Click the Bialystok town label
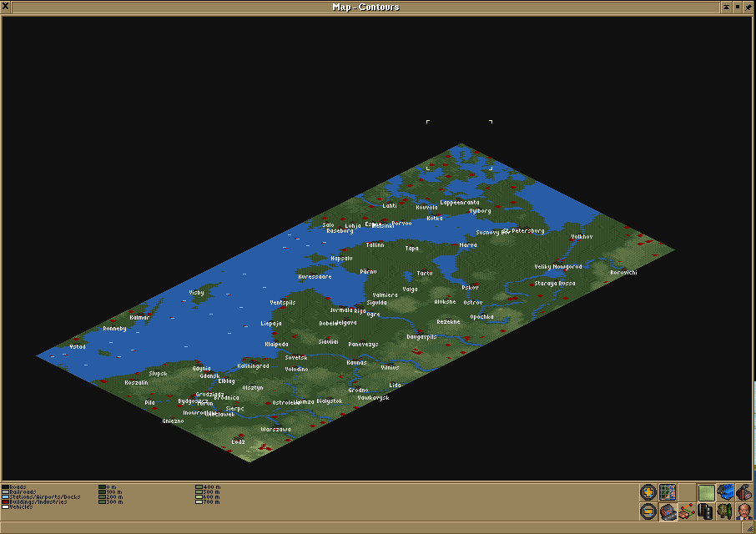The image size is (756, 534). (x=330, y=401)
